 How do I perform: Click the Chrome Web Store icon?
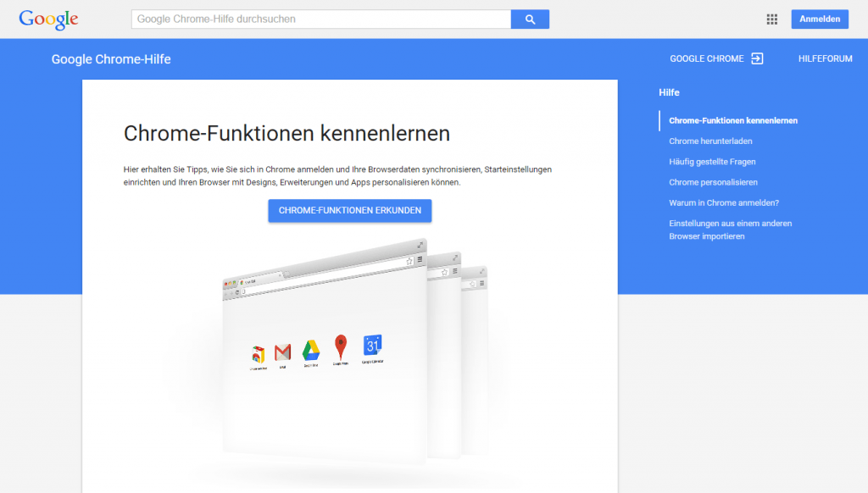tap(259, 354)
